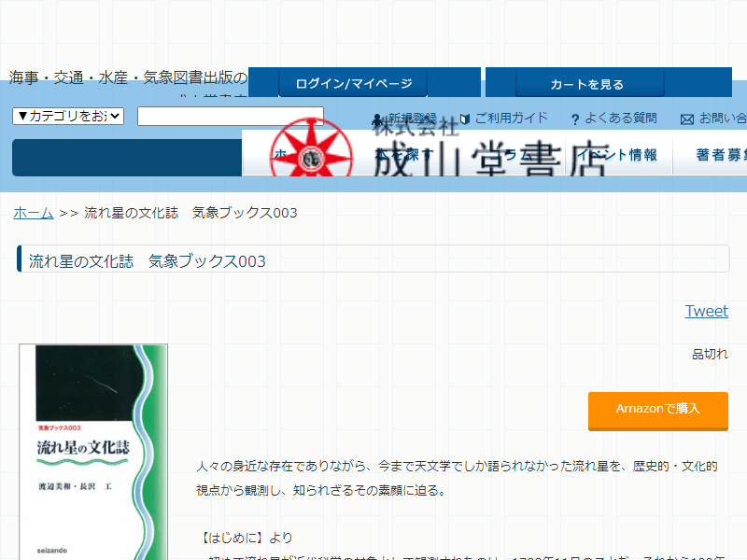The height and width of the screenshot is (560, 747).
Task: Click the 品切れ stock status text
Action: click(710, 354)
